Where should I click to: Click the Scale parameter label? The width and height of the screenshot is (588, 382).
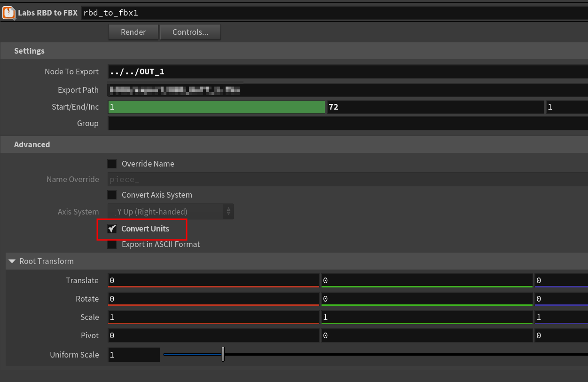click(x=89, y=317)
